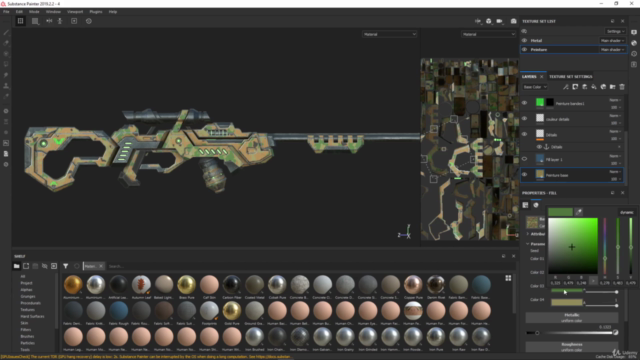The width and height of the screenshot is (640, 360).
Task: Collapse the Parameters section in Properties
Action: pos(528,244)
